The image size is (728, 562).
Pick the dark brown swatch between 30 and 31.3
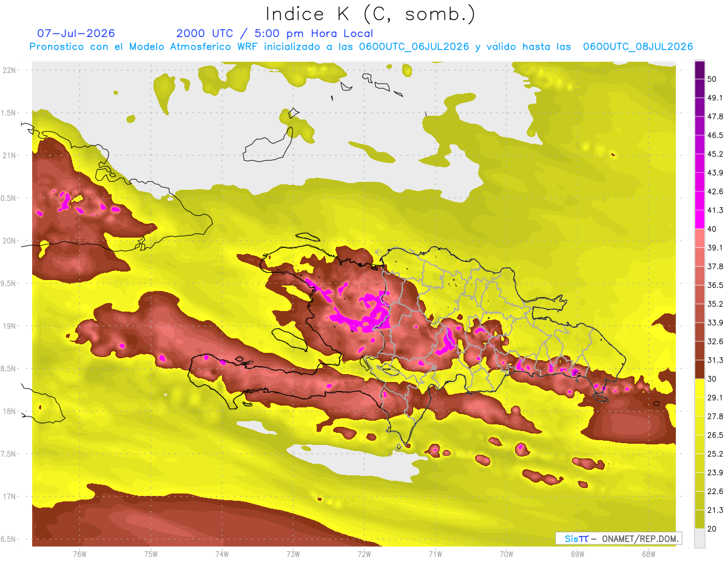tap(699, 369)
